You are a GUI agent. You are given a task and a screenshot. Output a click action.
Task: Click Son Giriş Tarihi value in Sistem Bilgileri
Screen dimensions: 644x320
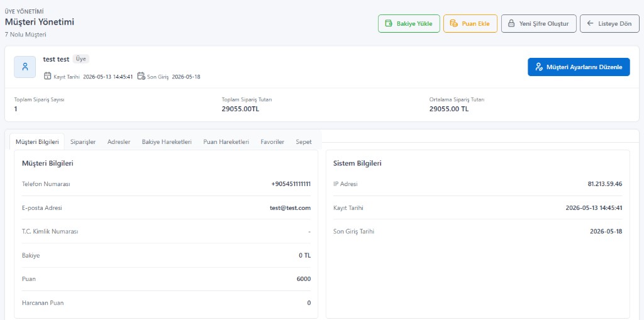pos(606,231)
